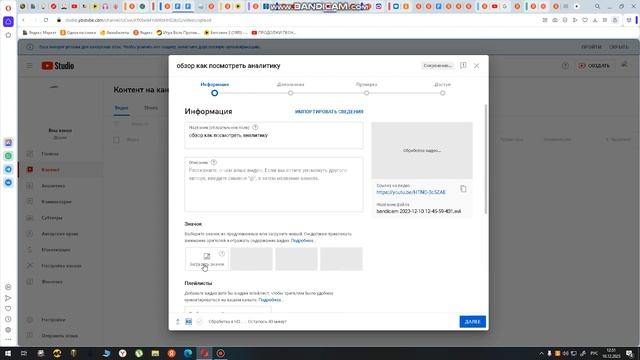Screen dimensions: 640x360
Task: Close the upload dialog with the X
Action: pyautogui.click(x=476, y=66)
